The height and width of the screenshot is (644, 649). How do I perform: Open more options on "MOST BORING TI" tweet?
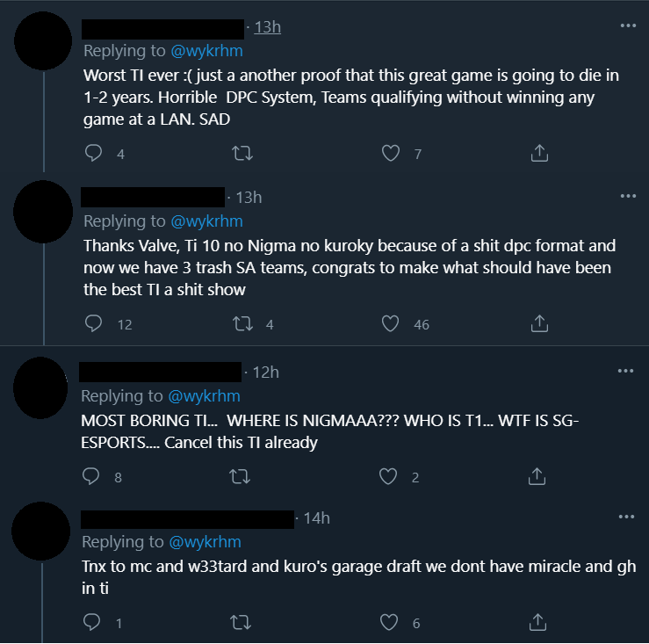pos(625,371)
